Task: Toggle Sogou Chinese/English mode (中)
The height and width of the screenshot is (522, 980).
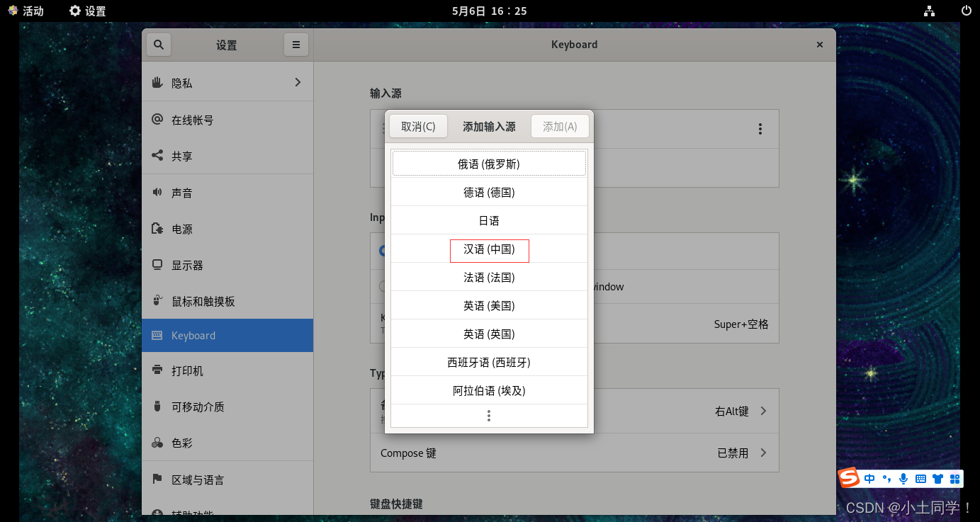Action: click(869, 479)
